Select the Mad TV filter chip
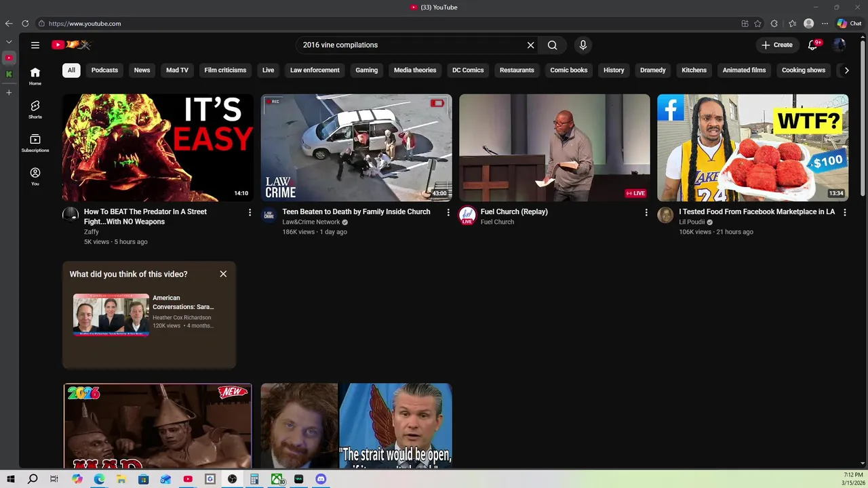868x488 pixels. click(x=177, y=70)
